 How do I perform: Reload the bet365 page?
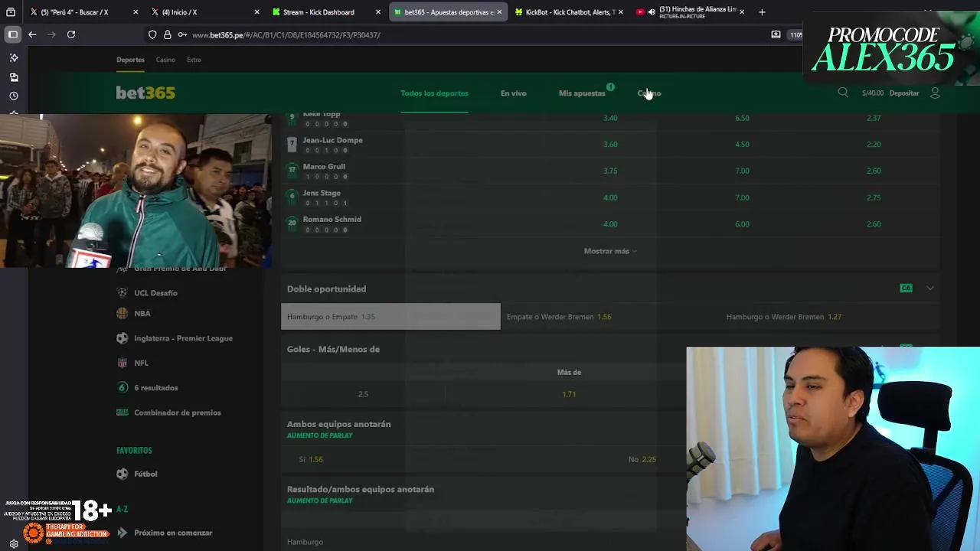click(x=71, y=34)
